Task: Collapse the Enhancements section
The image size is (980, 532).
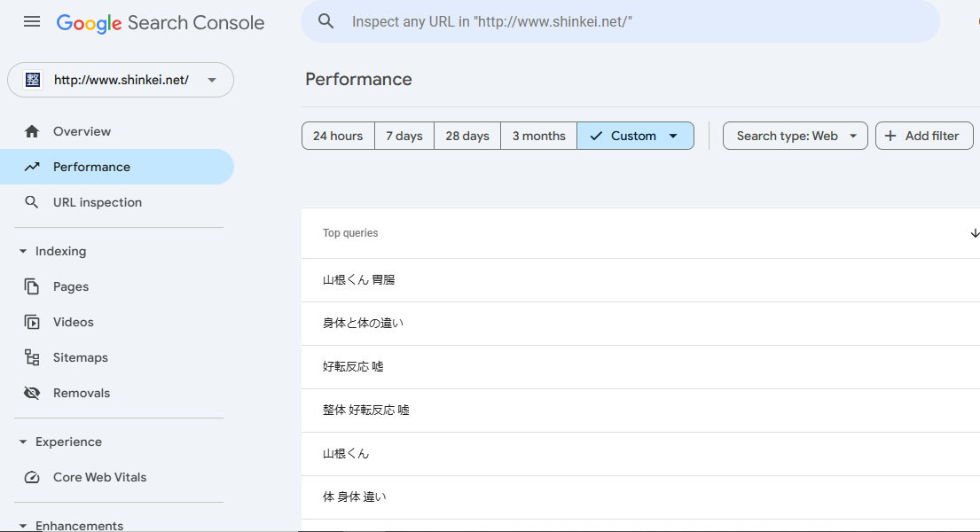Action: point(23,526)
